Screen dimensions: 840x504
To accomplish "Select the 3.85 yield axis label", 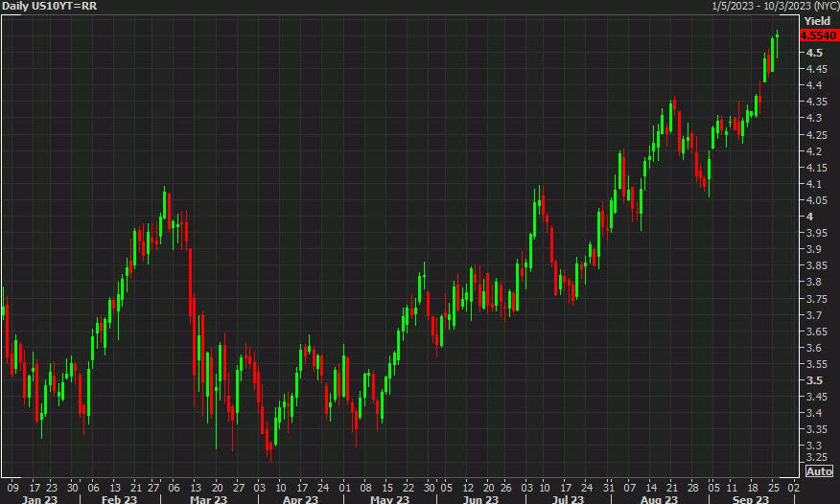I will pos(816,266).
